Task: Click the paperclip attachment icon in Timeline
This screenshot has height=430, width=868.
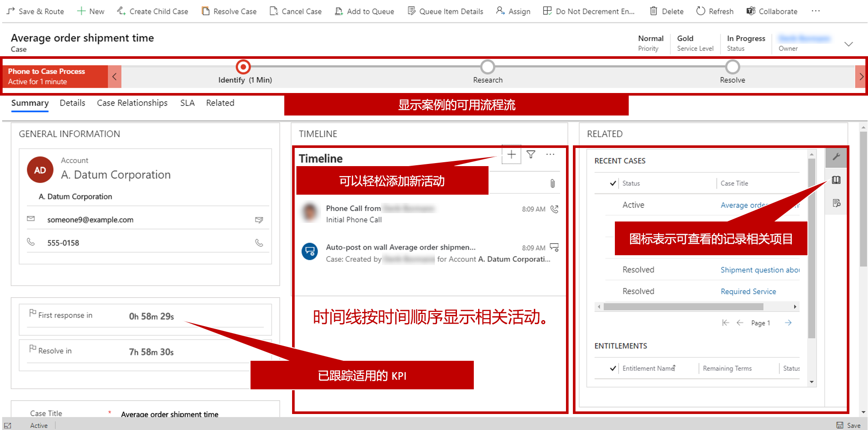Action: (553, 183)
